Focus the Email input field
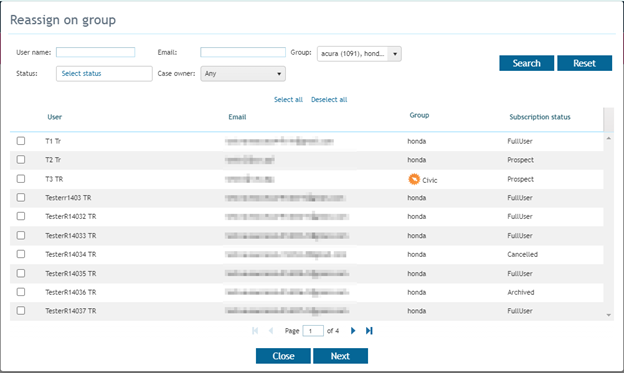This screenshot has width=624, height=373. coord(243,52)
